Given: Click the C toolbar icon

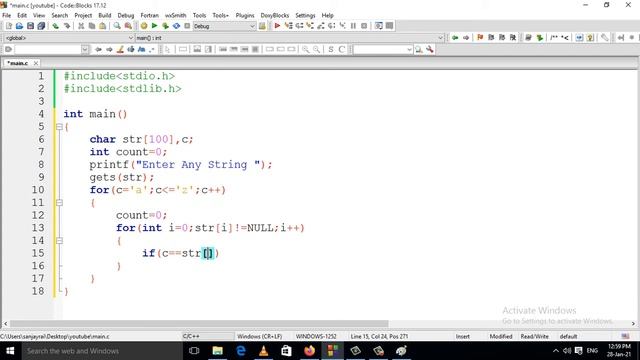Looking at the screenshot, I should (x=342, y=49).
